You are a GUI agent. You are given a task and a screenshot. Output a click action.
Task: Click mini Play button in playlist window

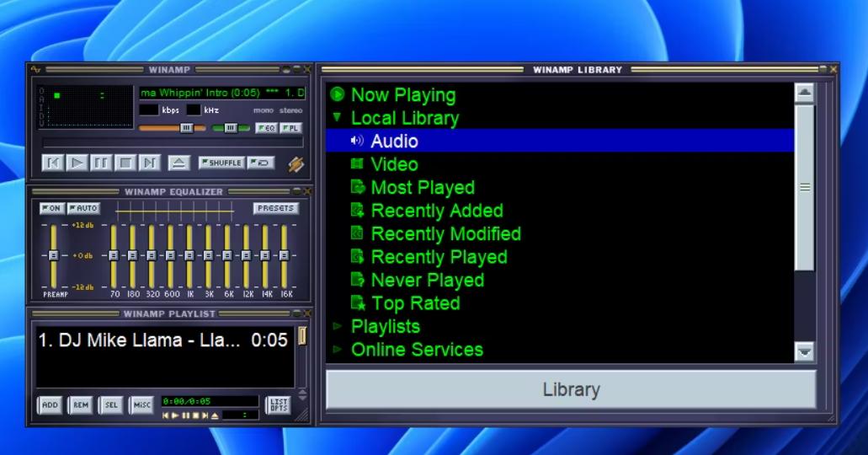tap(175, 415)
